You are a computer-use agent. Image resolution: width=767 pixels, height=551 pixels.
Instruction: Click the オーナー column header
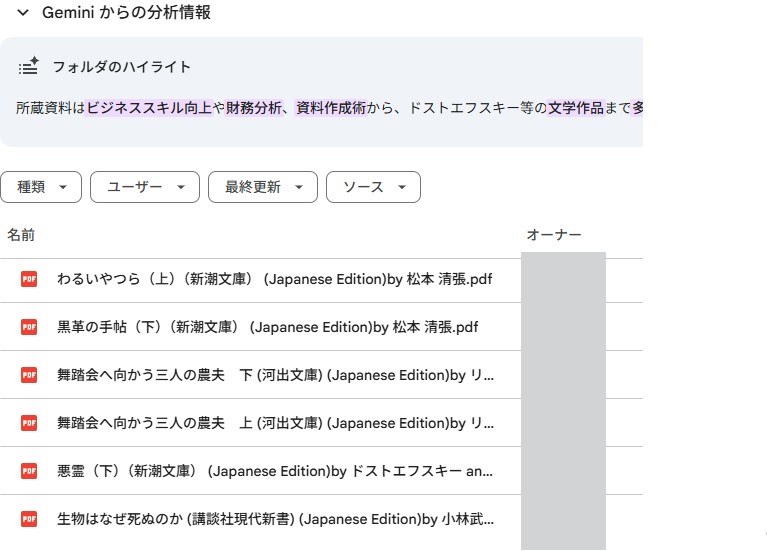point(554,235)
